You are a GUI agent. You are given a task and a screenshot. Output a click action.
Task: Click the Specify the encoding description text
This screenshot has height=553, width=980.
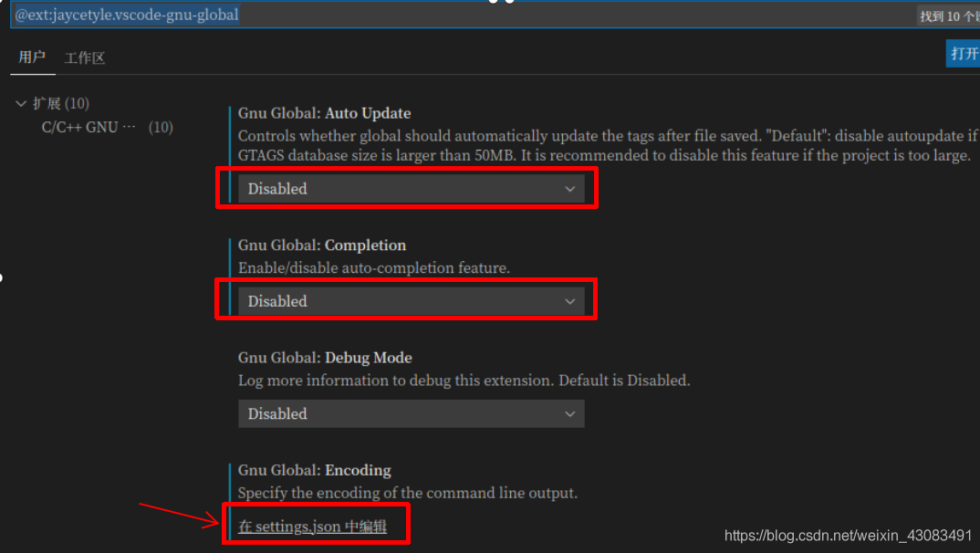pyautogui.click(x=408, y=493)
